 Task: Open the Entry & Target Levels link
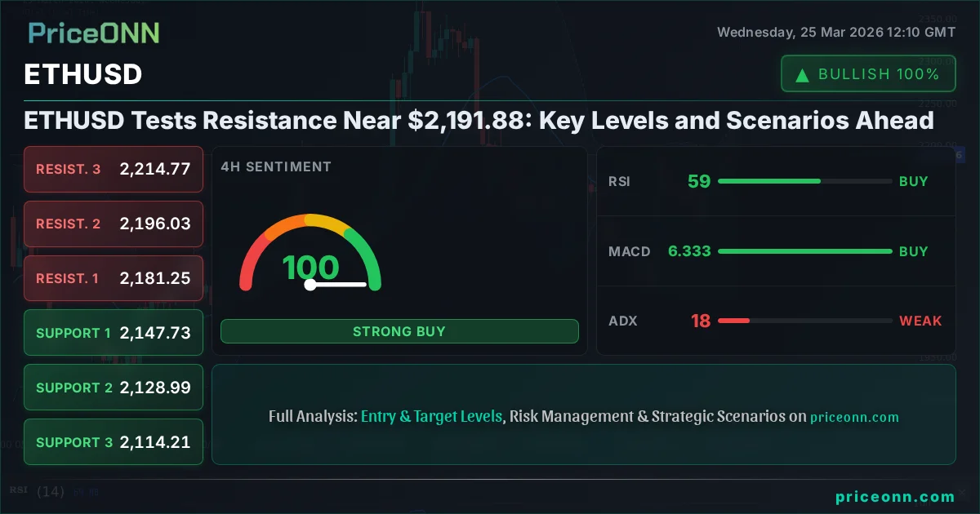(431, 416)
